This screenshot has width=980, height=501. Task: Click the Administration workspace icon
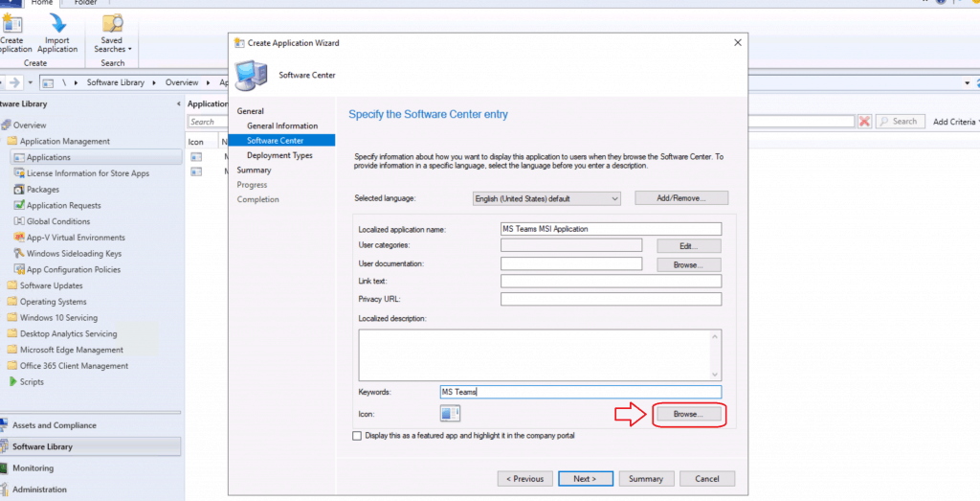5,490
